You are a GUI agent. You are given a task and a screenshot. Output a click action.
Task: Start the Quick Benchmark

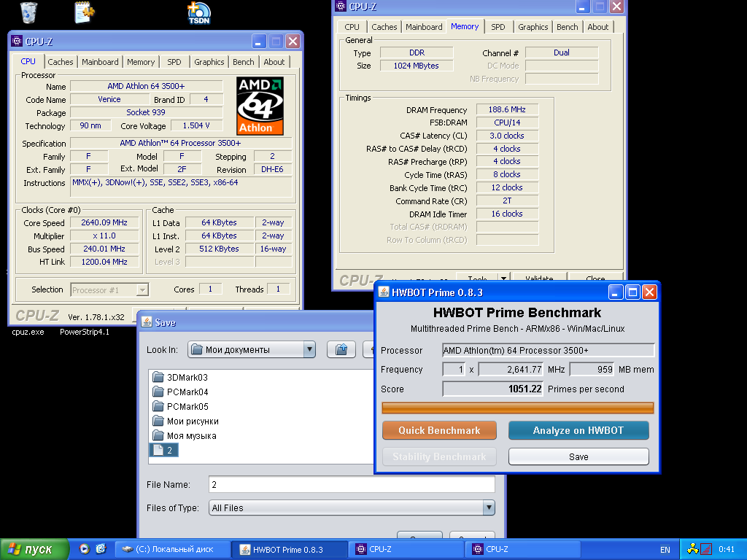[x=439, y=430]
